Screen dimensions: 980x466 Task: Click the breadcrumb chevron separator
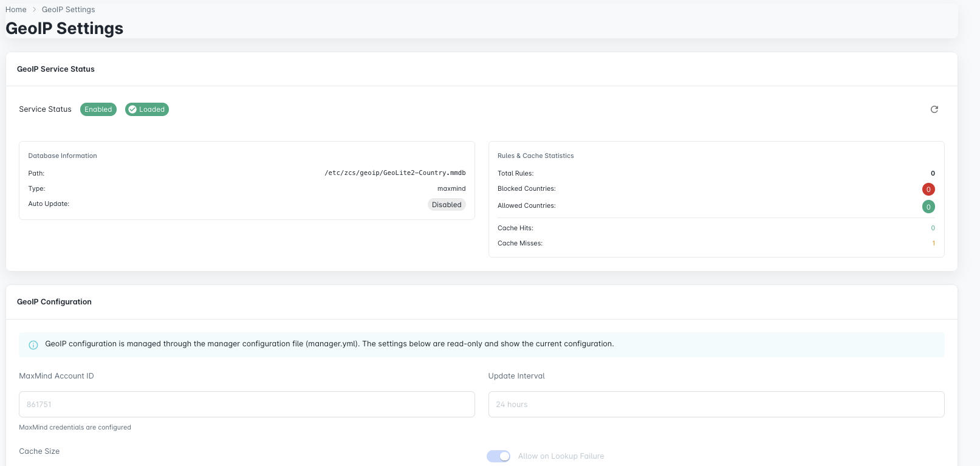click(34, 10)
